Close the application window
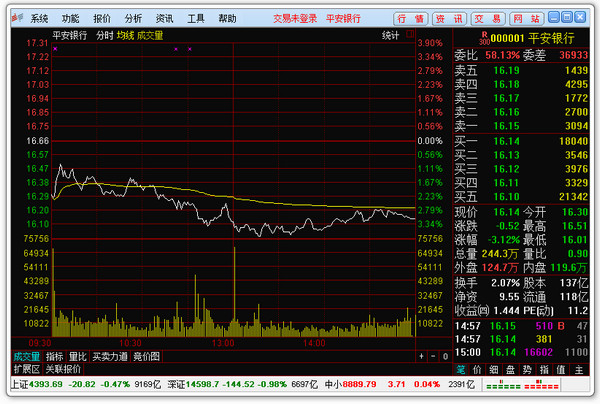600x404 pixels. (x=580, y=17)
